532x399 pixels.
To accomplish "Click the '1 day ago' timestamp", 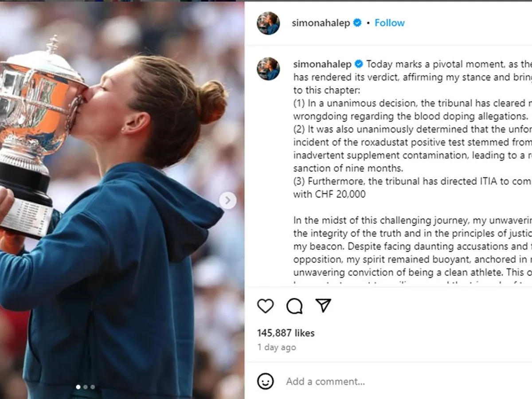I will (x=276, y=348).
